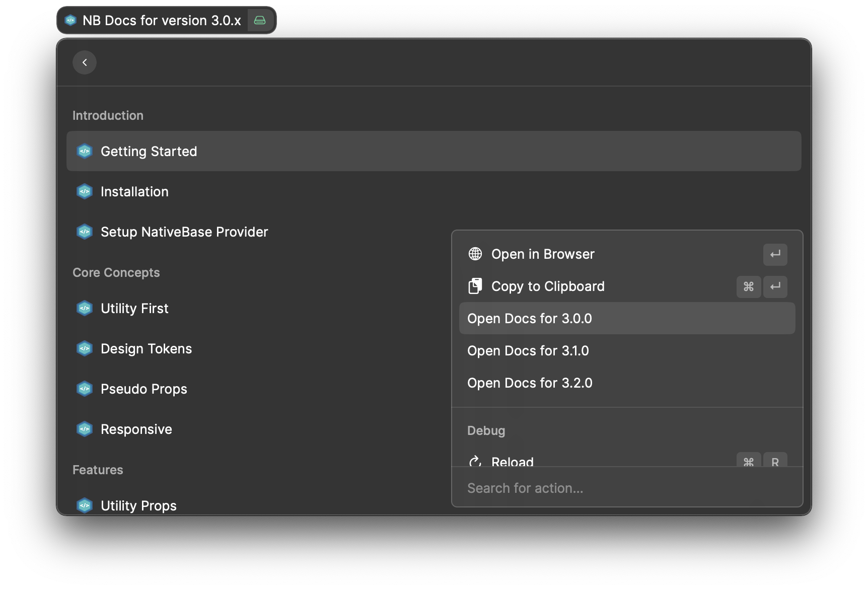
Task: Select the Pseudo Props entry
Action: coord(433,389)
